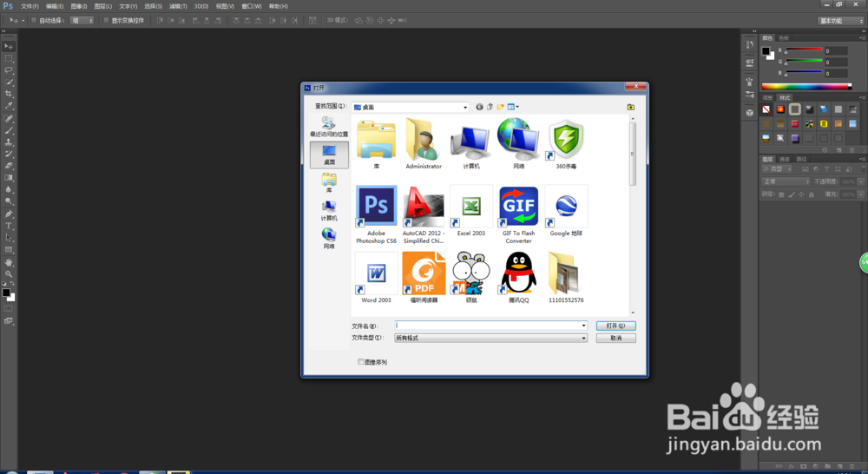Toggle lock transparent pixels in Layers panel

(x=782, y=194)
